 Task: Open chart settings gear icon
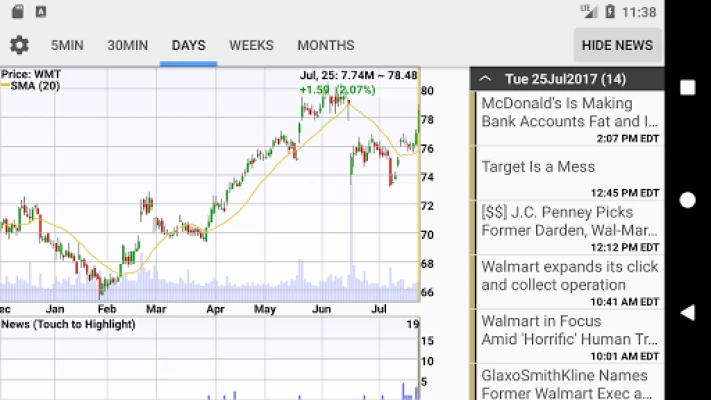[19, 45]
